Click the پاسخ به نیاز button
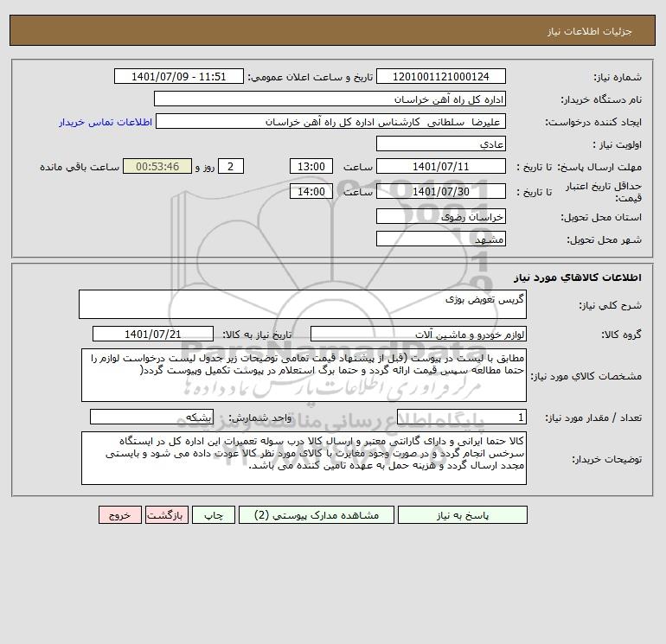666x644 pixels. pyautogui.click(x=463, y=515)
